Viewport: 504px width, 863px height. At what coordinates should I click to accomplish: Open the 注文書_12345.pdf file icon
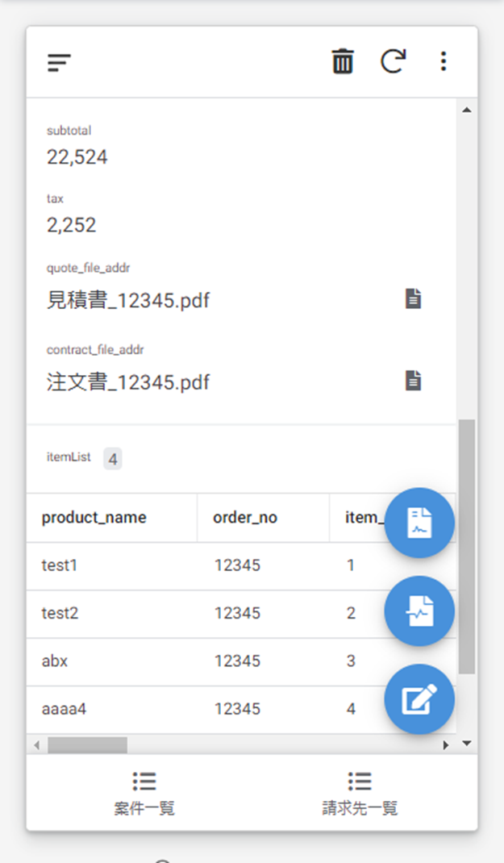point(413,380)
